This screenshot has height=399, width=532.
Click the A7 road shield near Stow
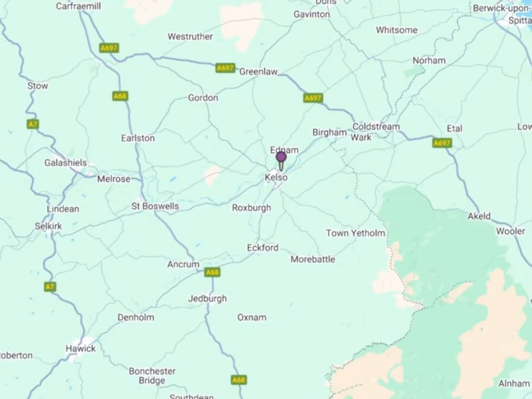tap(33, 124)
